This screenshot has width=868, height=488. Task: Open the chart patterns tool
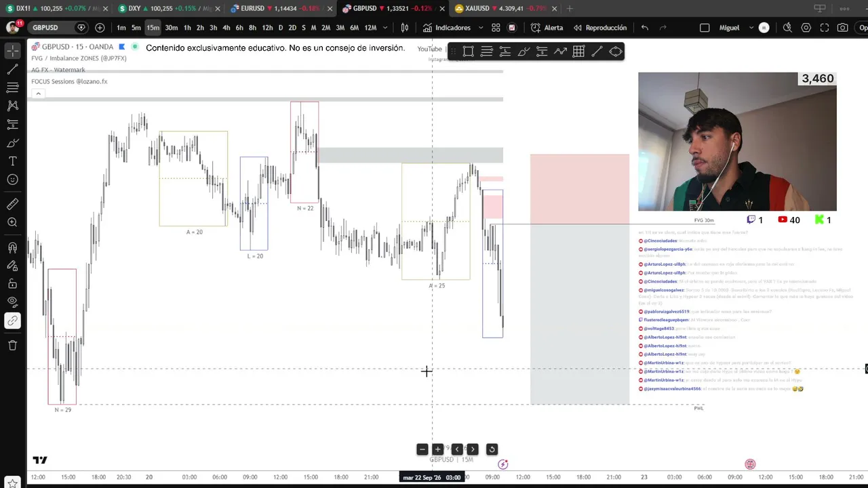pyautogui.click(x=12, y=106)
